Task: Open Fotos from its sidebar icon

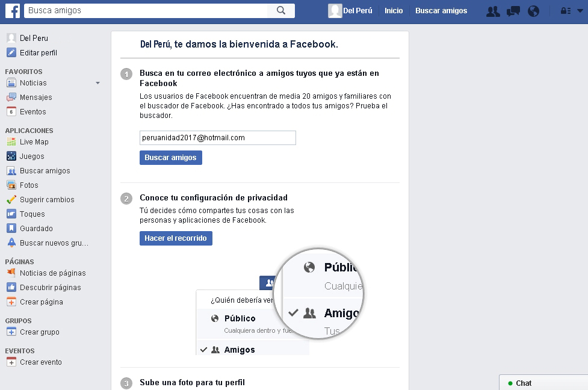Action: 10,185
